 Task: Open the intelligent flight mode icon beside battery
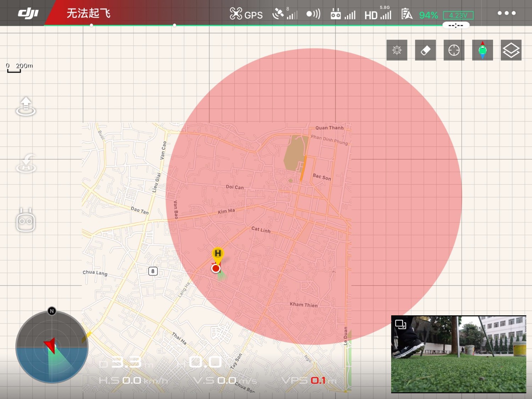point(407,14)
